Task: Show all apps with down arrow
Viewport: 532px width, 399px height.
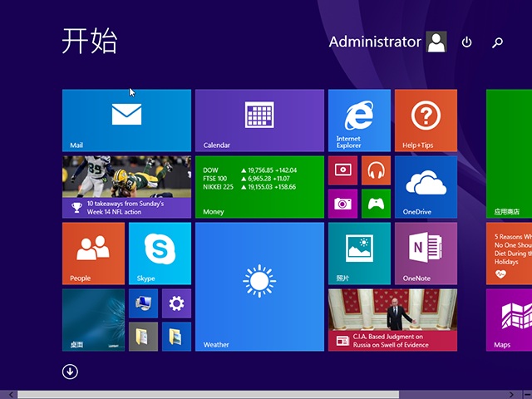Action: pos(70,372)
